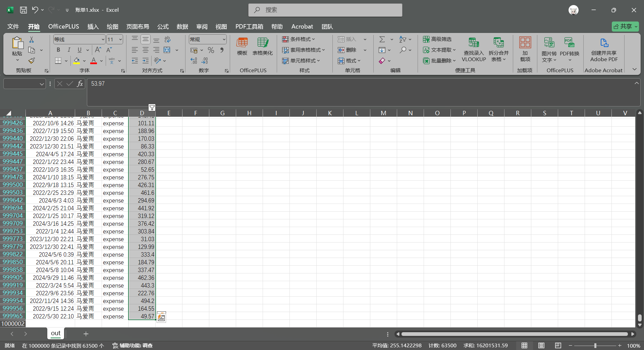Click the AutoSum sigma icon

point(382,39)
